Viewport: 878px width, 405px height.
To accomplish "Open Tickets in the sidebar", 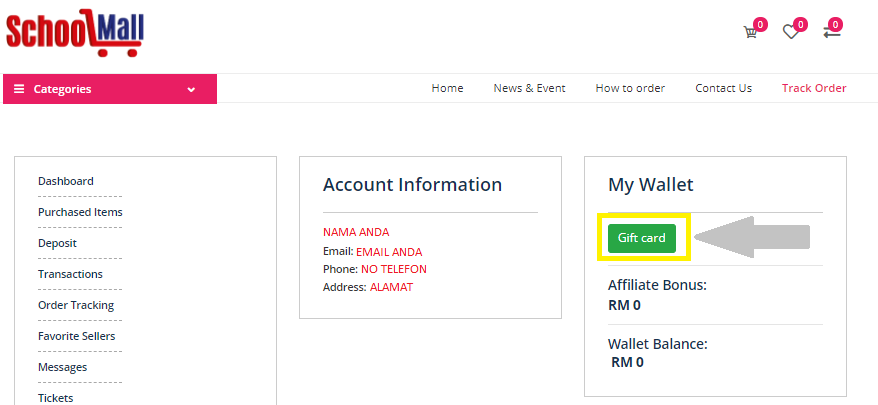I will tap(55, 397).
